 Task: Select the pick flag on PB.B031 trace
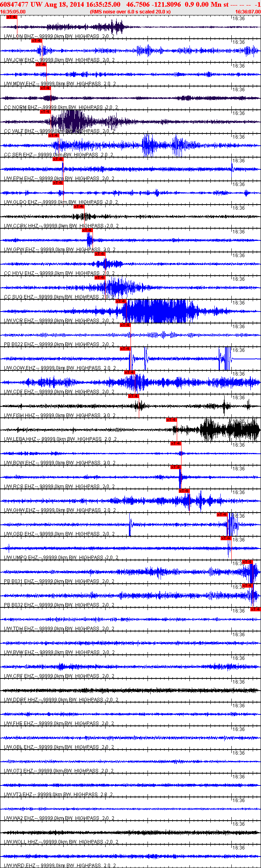click(x=247, y=562)
